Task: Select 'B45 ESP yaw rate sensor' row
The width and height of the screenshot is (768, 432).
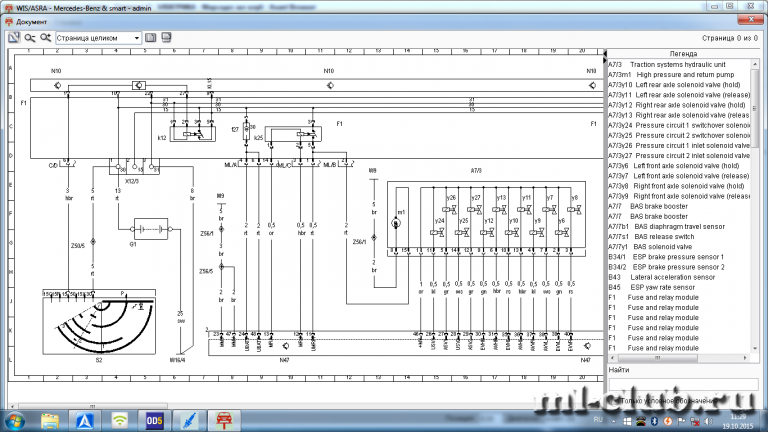Action: click(679, 288)
